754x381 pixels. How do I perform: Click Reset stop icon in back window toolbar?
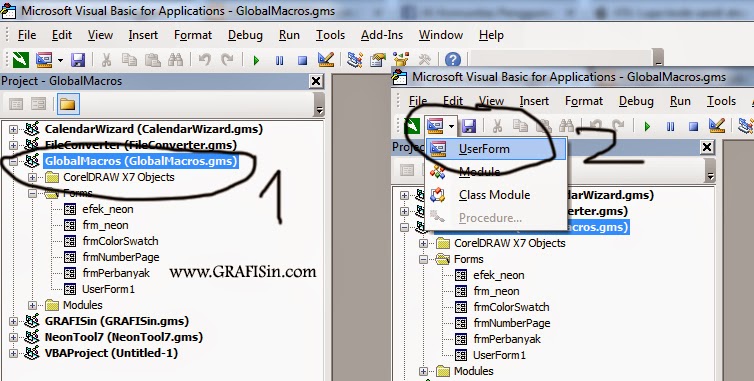point(302,61)
